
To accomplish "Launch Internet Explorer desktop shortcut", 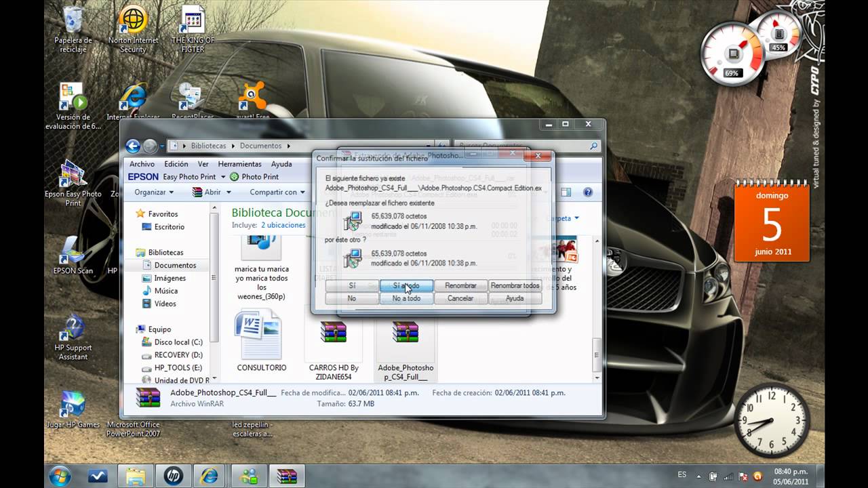I will (133, 102).
